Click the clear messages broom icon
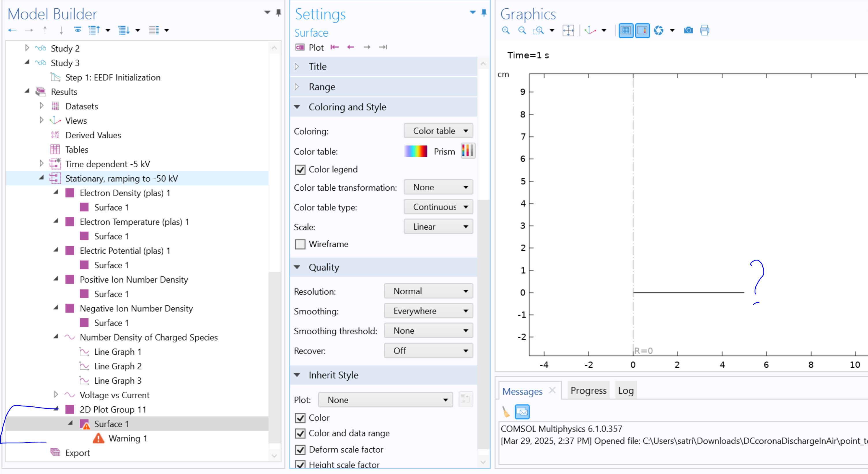 tap(506, 412)
